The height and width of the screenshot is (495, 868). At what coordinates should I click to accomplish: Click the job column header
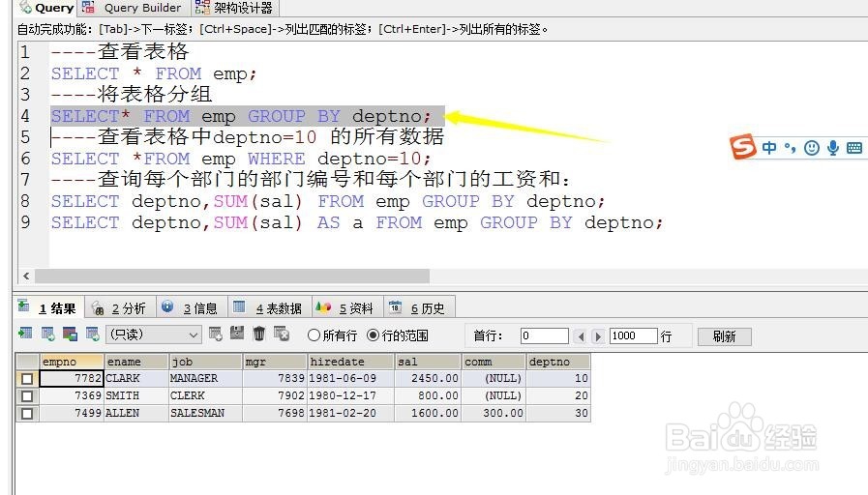click(205, 362)
